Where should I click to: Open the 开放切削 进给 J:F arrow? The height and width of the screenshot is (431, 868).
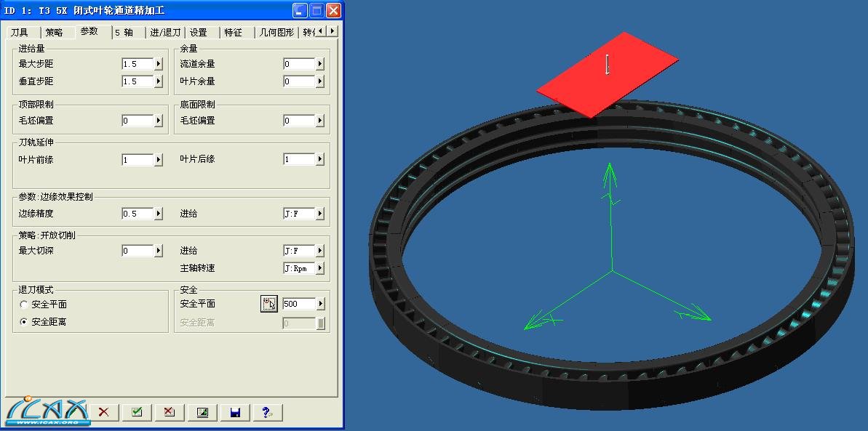click(x=320, y=251)
